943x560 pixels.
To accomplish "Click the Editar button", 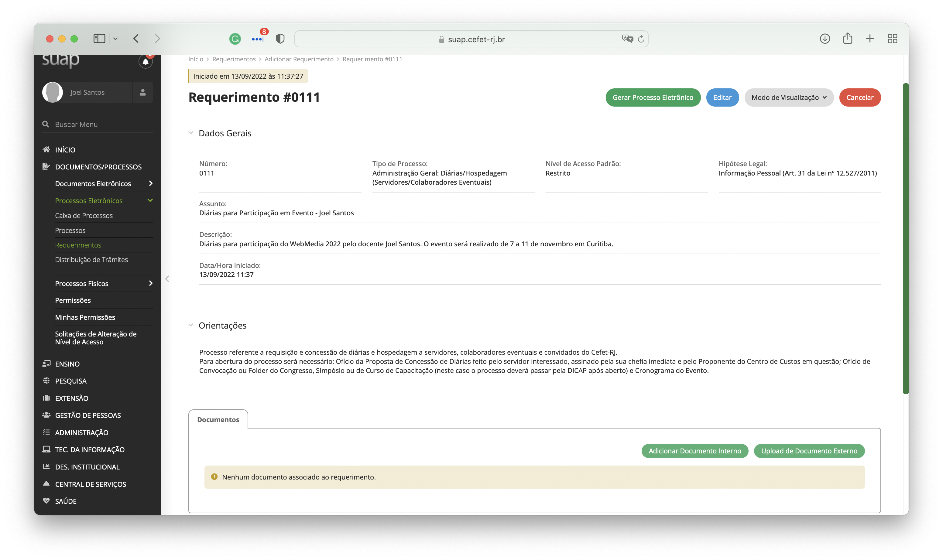I will click(x=722, y=97).
